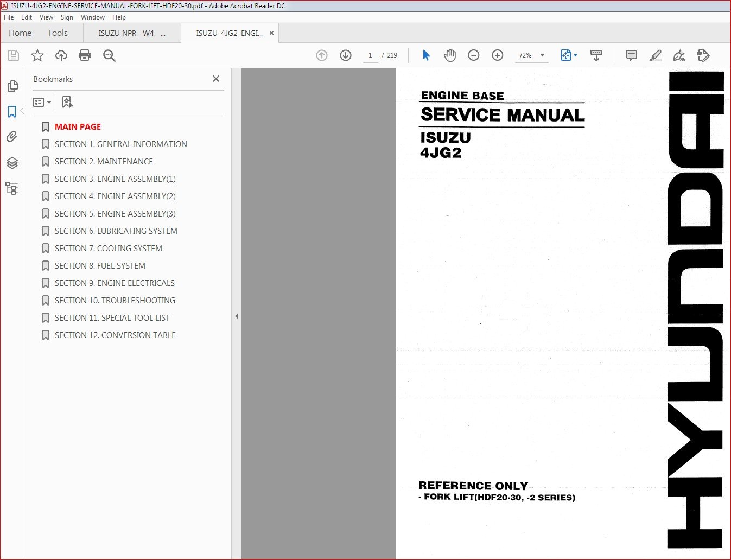Open Section 3. Engine Assembly(1) bookmark

115,179
